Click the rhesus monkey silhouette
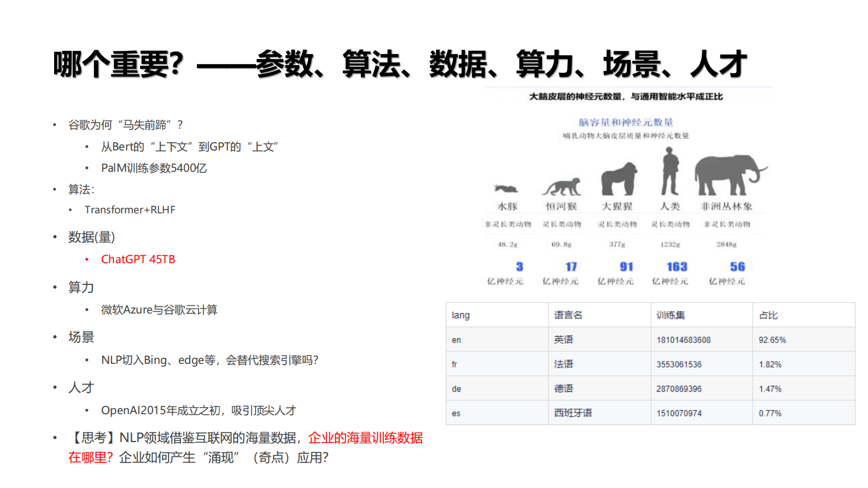The height and width of the screenshot is (488, 868). 562,187
